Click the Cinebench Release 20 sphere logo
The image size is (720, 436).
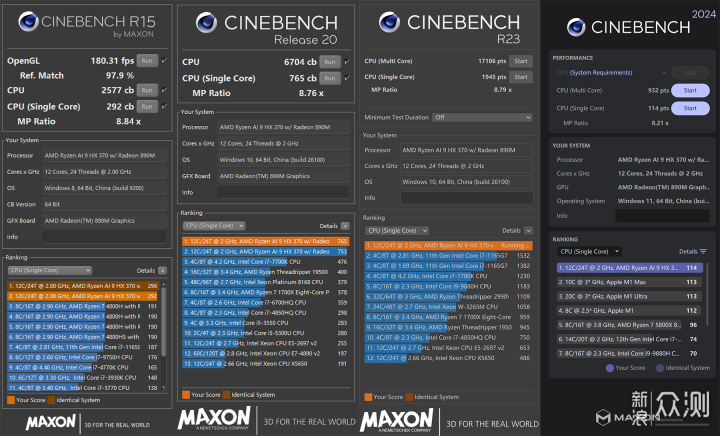coord(206,23)
